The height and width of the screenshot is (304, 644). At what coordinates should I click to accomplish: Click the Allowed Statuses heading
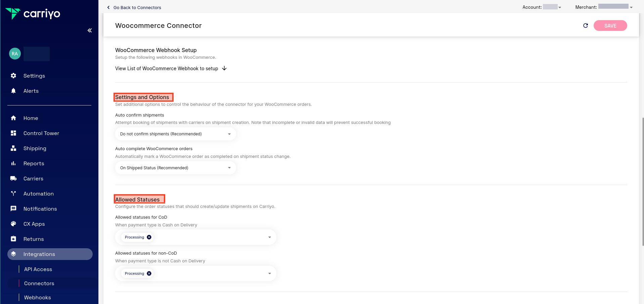(x=137, y=200)
